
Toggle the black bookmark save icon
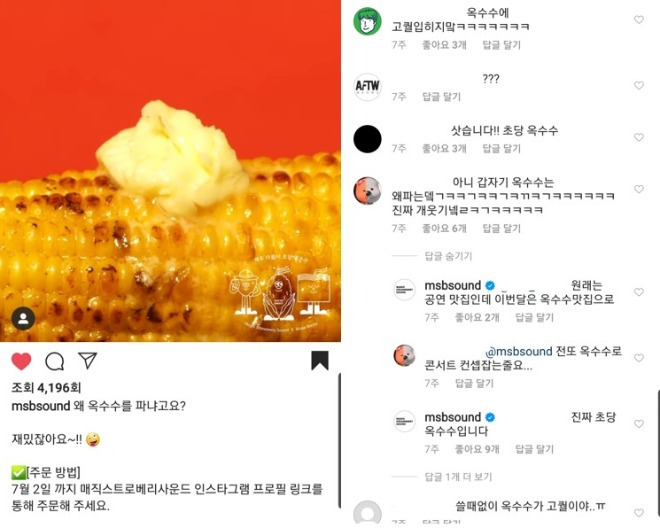pos(320,361)
